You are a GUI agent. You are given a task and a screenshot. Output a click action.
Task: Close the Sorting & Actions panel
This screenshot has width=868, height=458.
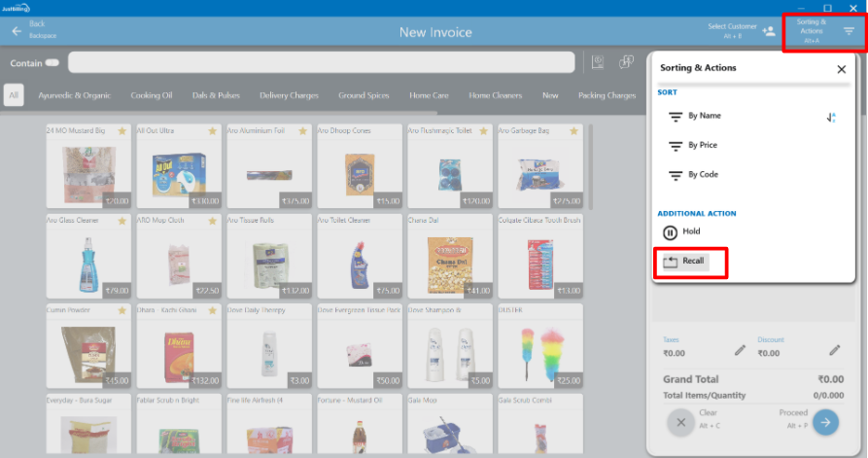tap(841, 69)
